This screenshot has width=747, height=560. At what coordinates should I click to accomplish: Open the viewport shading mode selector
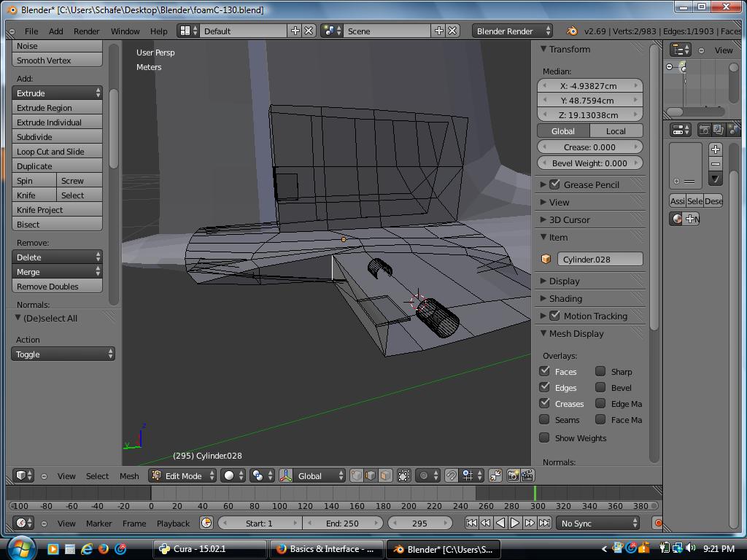click(x=233, y=475)
